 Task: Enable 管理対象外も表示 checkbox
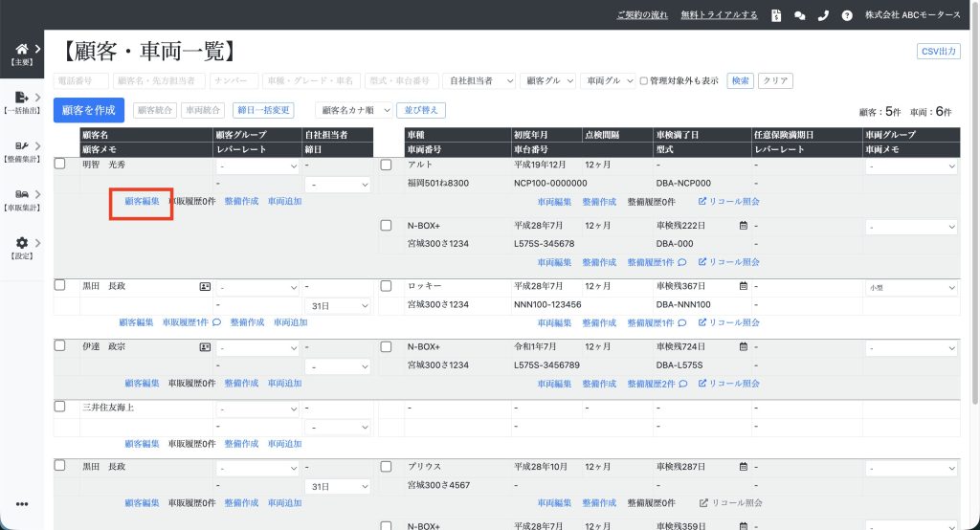[644, 81]
